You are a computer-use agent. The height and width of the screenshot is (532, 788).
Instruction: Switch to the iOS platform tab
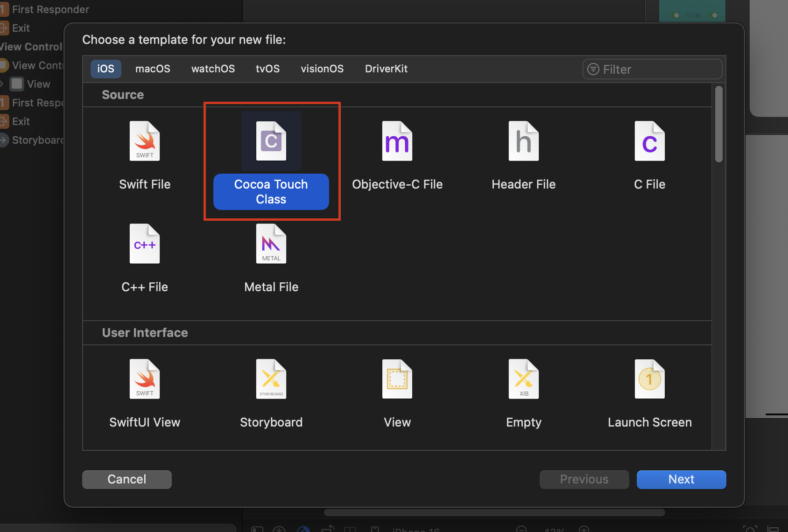[x=106, y=69]
